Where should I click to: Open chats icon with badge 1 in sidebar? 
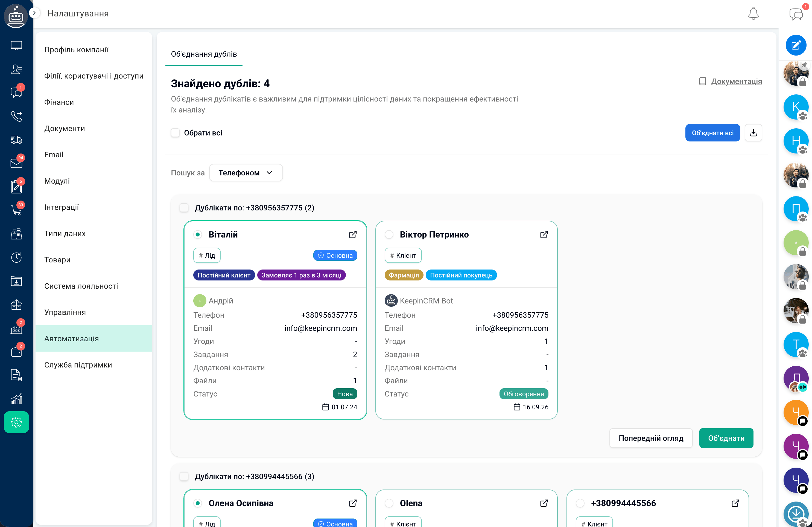16,92
